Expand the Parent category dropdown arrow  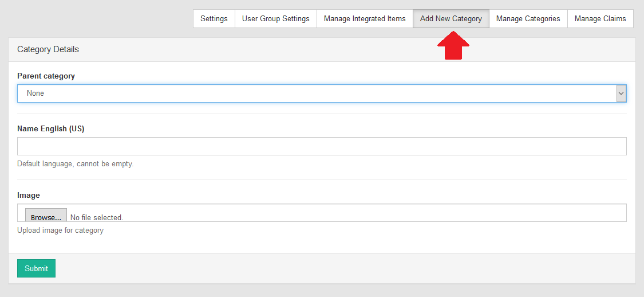click(x=621, y=93)
